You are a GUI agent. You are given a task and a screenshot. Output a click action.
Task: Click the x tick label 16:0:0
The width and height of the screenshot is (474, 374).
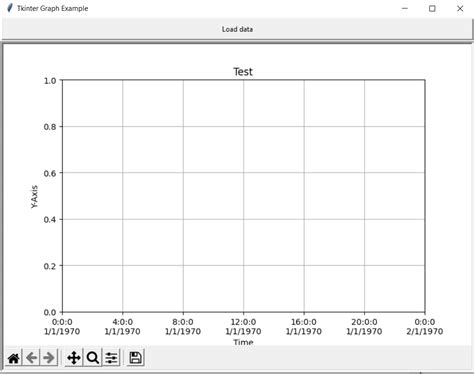[304, 322]
